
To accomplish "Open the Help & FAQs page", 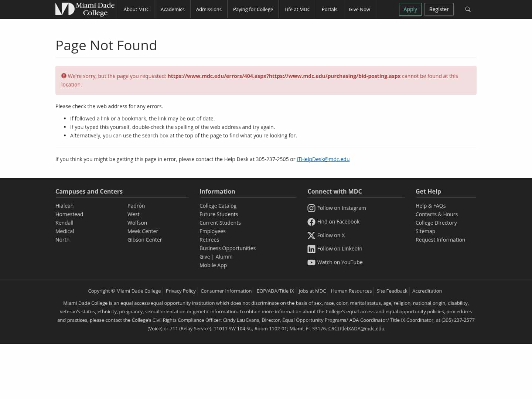I will pos(430,205).
